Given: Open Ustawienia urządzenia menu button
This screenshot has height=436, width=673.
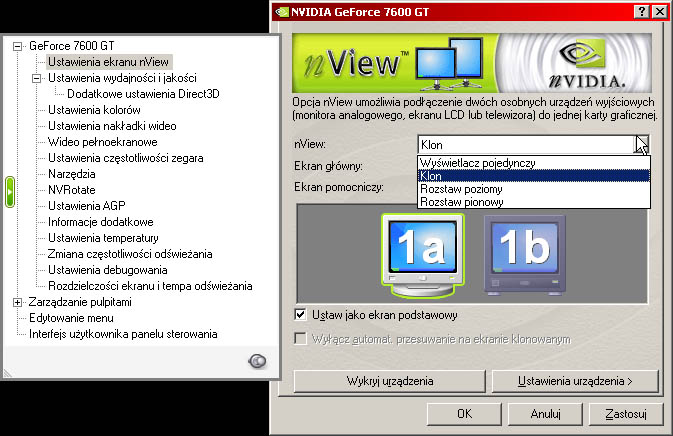Looking at the screenshot, I should pyautogui.click(x=575, y=381).
